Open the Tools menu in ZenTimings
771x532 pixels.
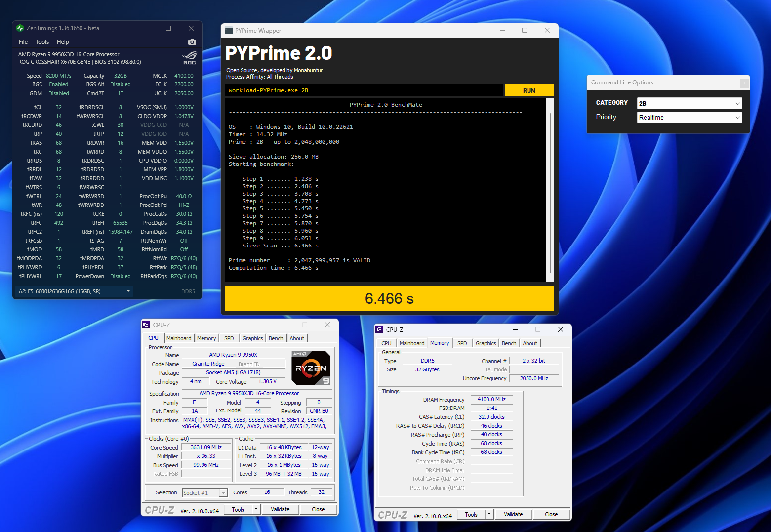coord(42,42)
